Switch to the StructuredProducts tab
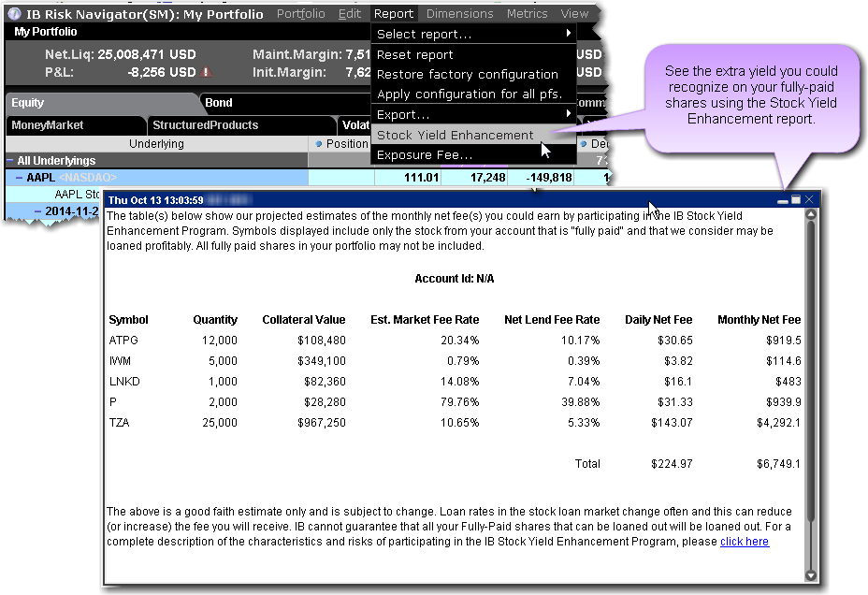Screen dimensions: 868x595 coord(205,124)
